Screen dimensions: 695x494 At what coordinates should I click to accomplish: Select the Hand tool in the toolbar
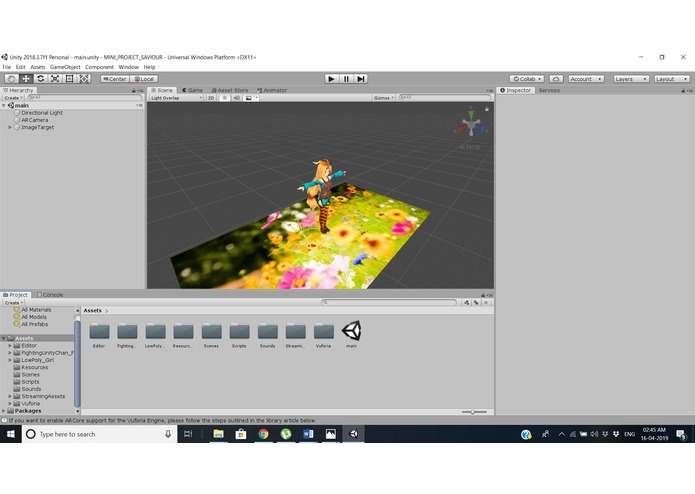click(12, 79)
